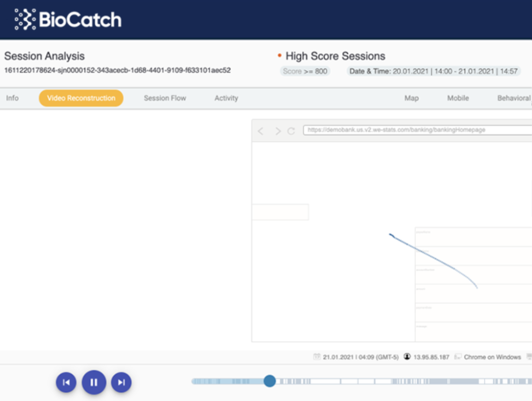Click the High Score Sessions heading
Viewport: 532px width, 401px height.
click(335, 56)
